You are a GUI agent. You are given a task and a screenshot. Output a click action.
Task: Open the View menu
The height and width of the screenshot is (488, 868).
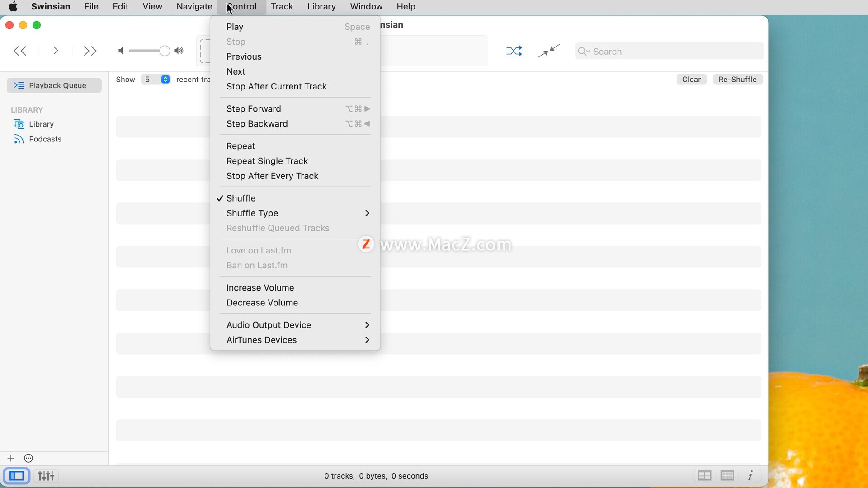point(152,6)
